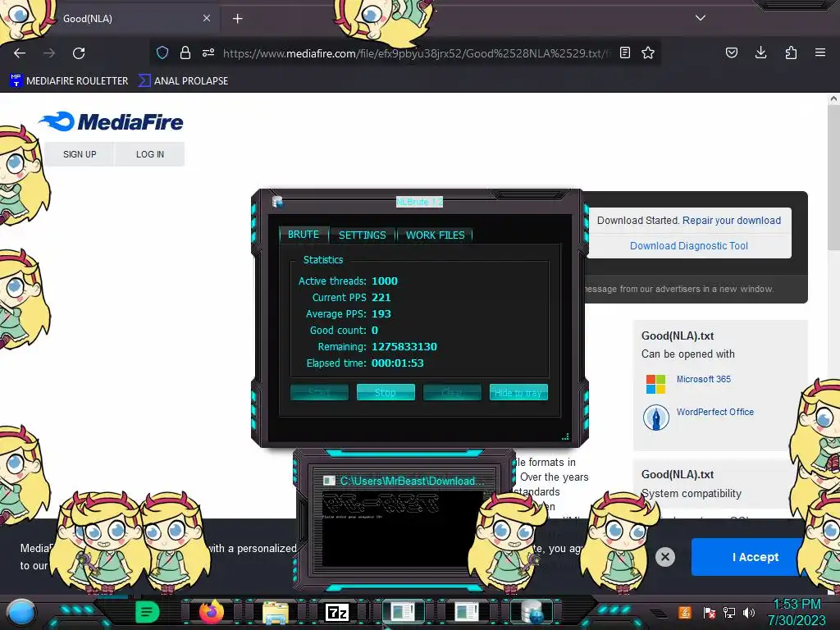Toggle reader view icon in address bar
Viewport: 840px width, 630px height.
click(x=624, y=52)
